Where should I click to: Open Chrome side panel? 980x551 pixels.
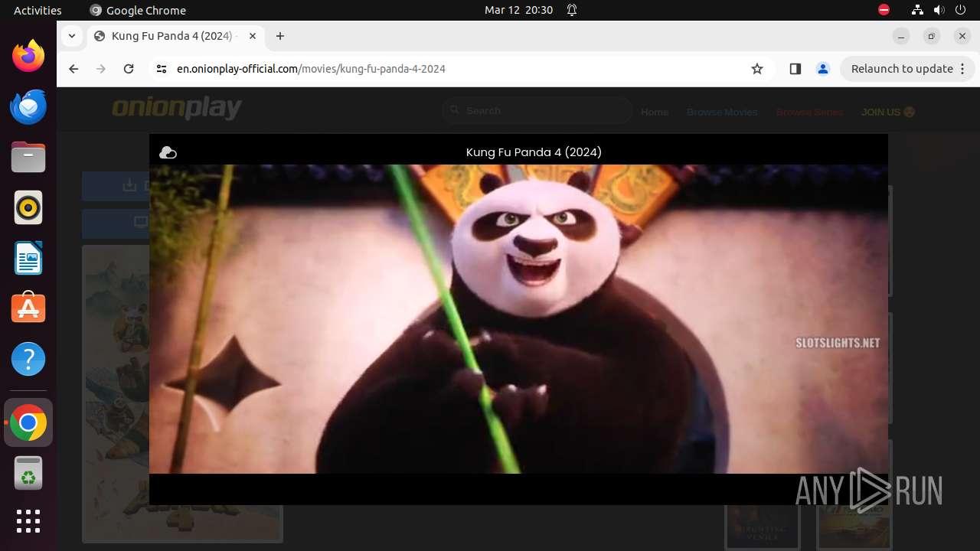795,69
